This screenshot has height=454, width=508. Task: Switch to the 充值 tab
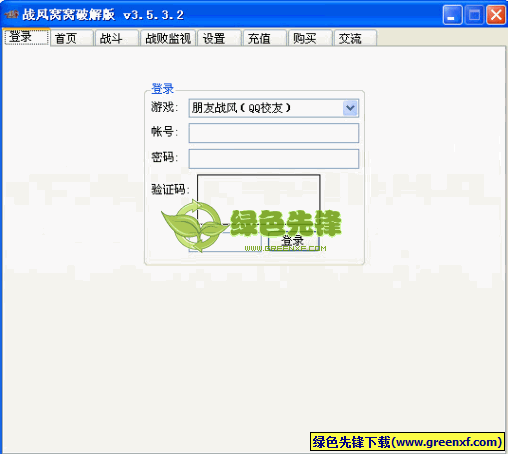(265, 38)
